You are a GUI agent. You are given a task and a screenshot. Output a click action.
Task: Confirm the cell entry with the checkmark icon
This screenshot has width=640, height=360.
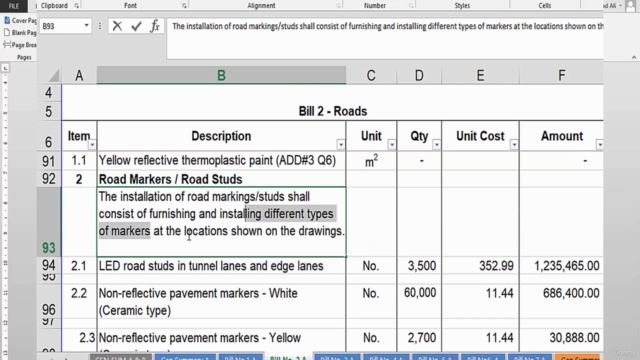pos(136,26)
